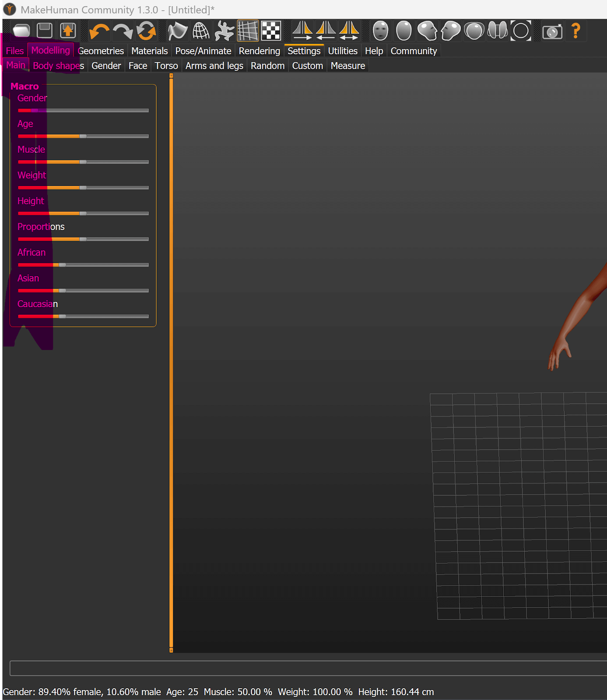Redo the last undone action
Image resolution: width=607 pixels, height=700 pixels.
(x=123, y=31)
